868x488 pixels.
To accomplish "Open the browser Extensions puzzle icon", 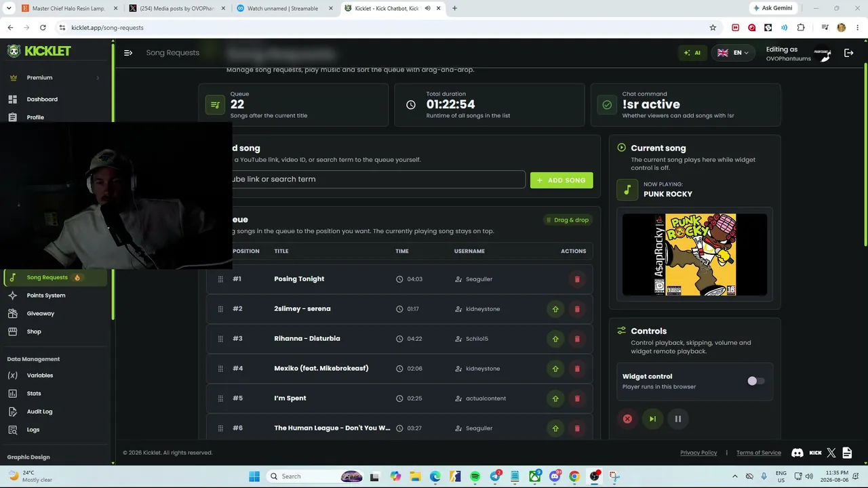I will [x=801, y=28].
